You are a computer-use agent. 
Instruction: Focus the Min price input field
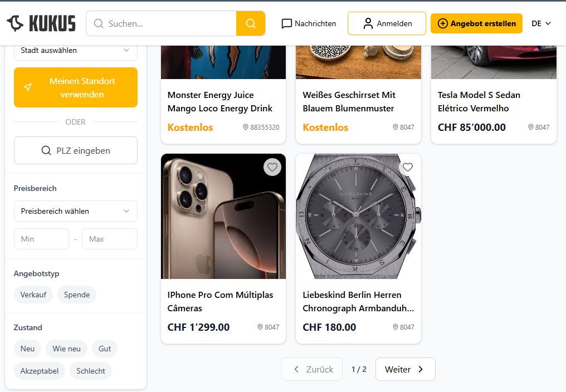(41, 239)
